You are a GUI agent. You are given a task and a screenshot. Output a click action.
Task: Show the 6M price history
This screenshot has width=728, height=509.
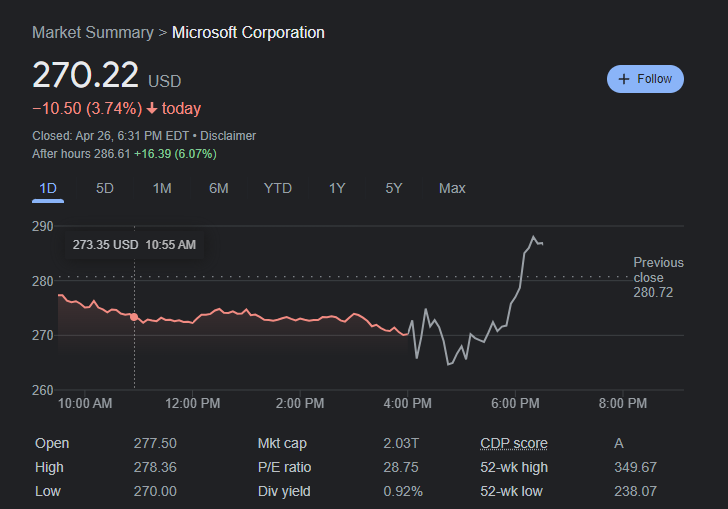[x=219, y=188]
